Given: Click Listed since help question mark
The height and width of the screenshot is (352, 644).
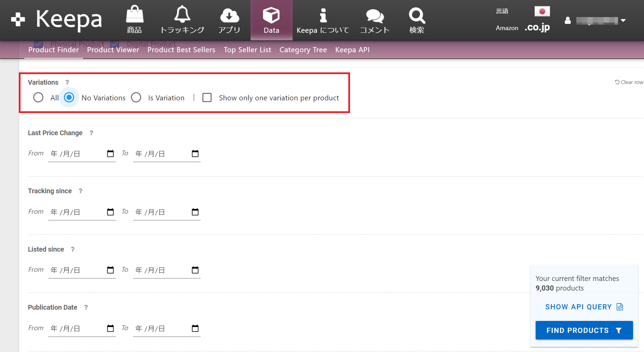Looking at the screenshot, I should coord(73,249).
